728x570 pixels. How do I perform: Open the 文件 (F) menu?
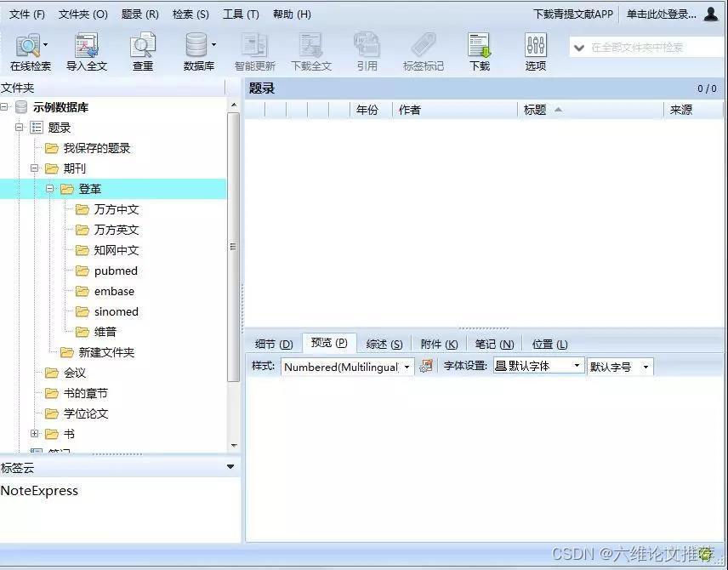tap(27, 14)
